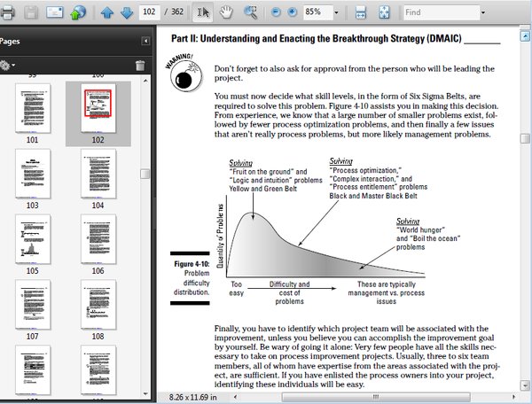Delete page using the trash icon
The height and width of the screenshot is (404, 532).
140,65
